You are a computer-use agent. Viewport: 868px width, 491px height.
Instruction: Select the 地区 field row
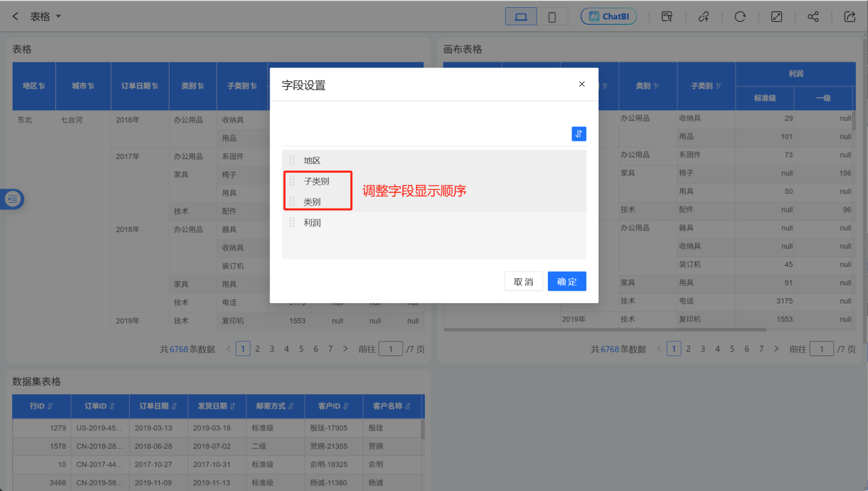pos(312,160)
